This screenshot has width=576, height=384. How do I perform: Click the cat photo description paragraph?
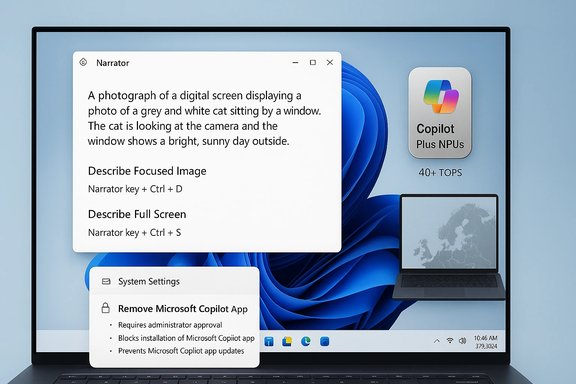(x=205, y=118)
